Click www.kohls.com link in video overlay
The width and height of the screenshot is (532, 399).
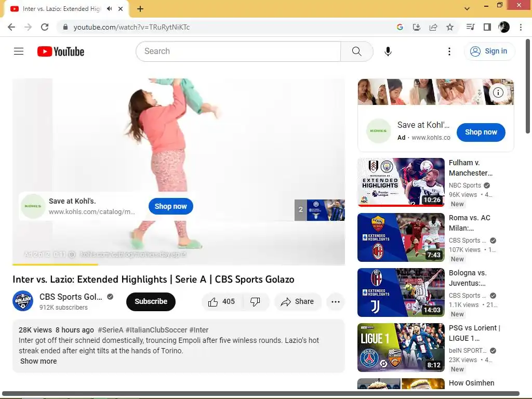click(91, 212)
